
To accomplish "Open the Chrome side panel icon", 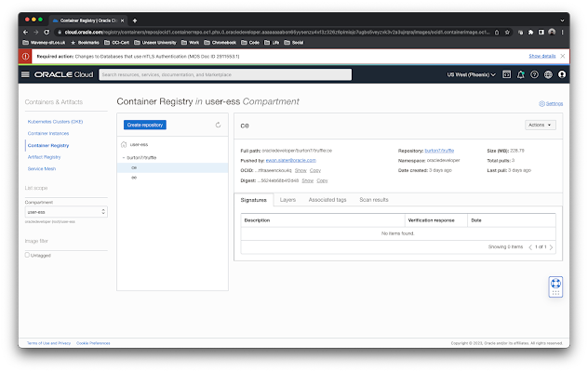I will [x=541, y=33].
